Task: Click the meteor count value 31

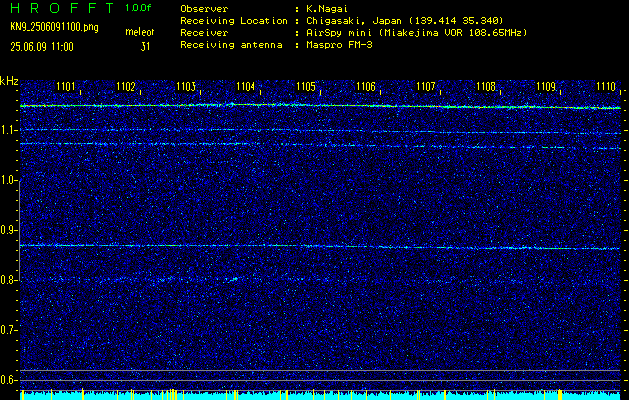Action: coord(145,47)
